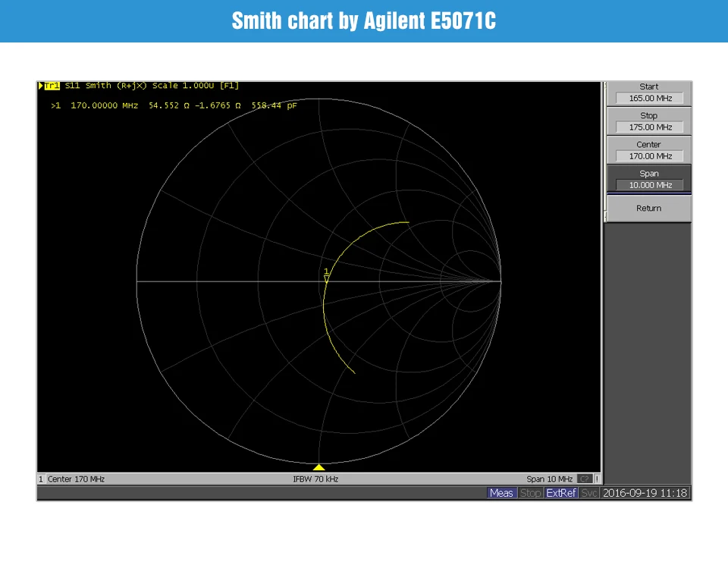Click the [F1] fixture label
The width and height of the screenshot is (728, 562).
(x=229, y=86)
